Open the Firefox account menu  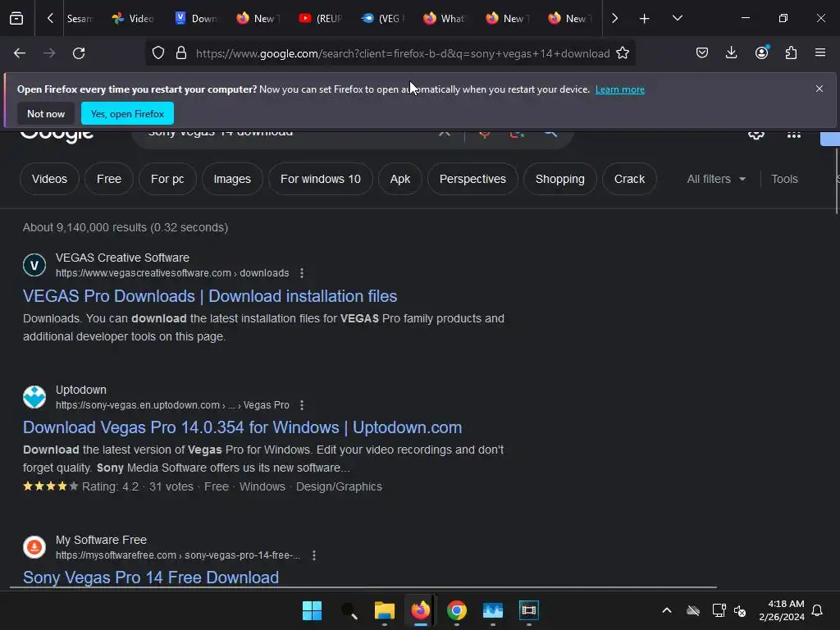point(761,52)
